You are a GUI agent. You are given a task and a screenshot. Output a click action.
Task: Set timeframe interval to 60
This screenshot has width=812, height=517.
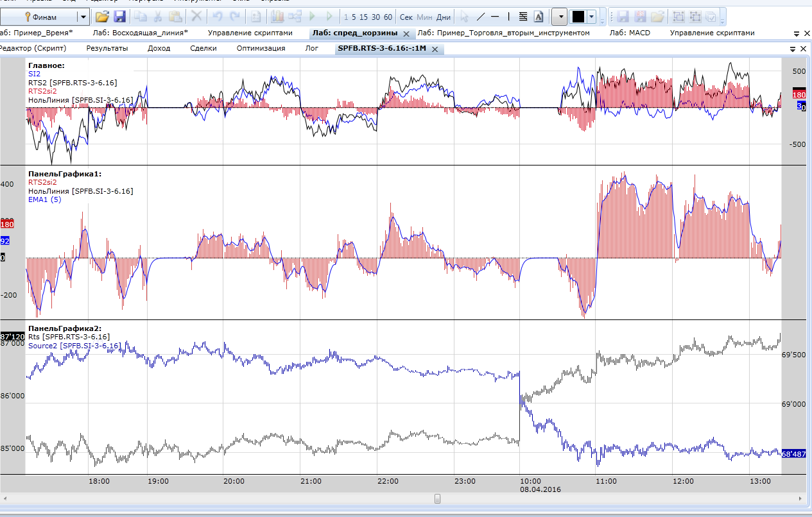point(388,17)
